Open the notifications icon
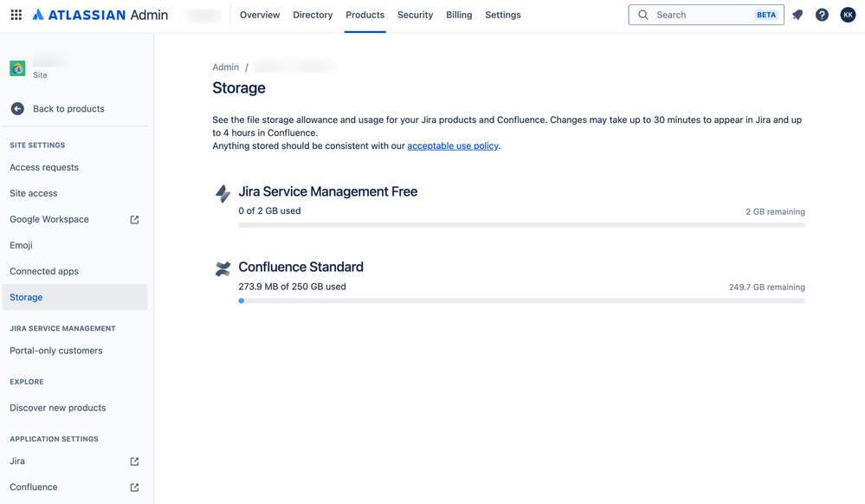The height and width of the screenshot is (504, 865). coord(797,15)
